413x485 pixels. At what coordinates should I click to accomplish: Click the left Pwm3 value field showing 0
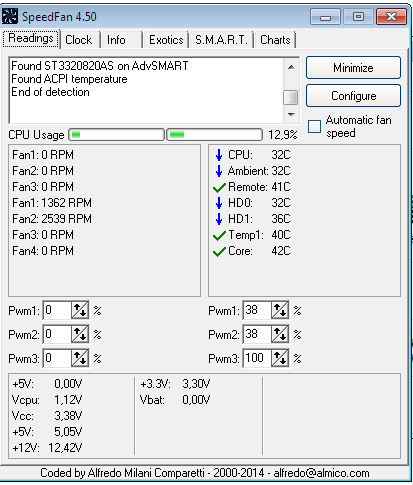pos(57,358)
